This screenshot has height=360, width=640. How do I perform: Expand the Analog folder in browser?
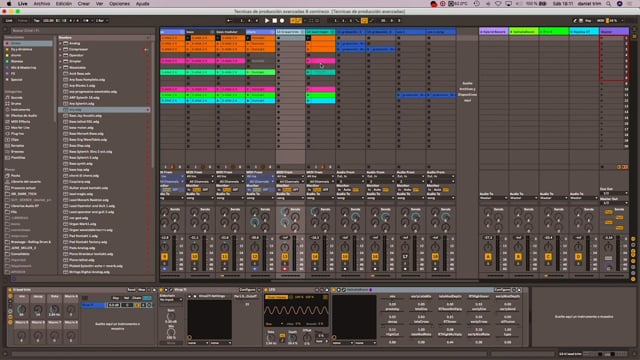point(61,43)
